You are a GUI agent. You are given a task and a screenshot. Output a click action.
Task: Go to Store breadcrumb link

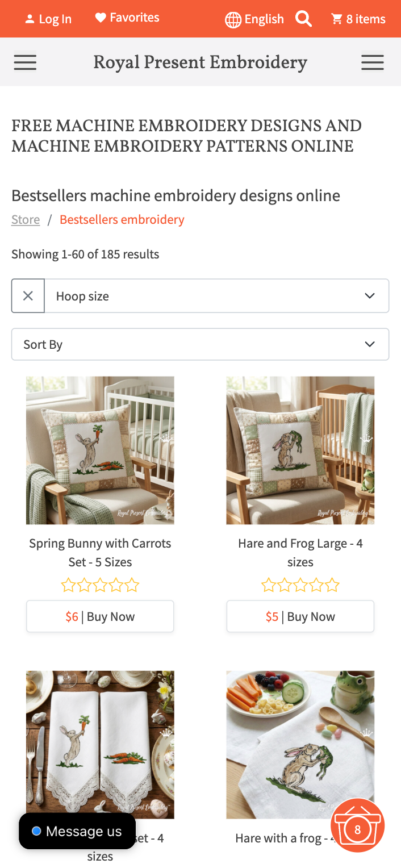26,220
